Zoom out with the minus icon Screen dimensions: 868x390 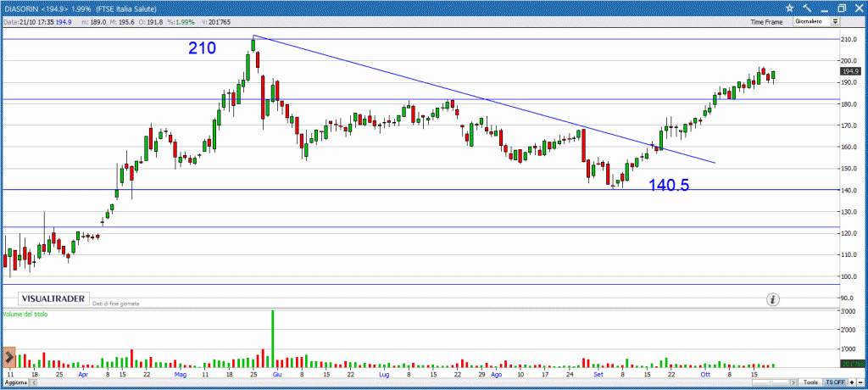(860, 382)
